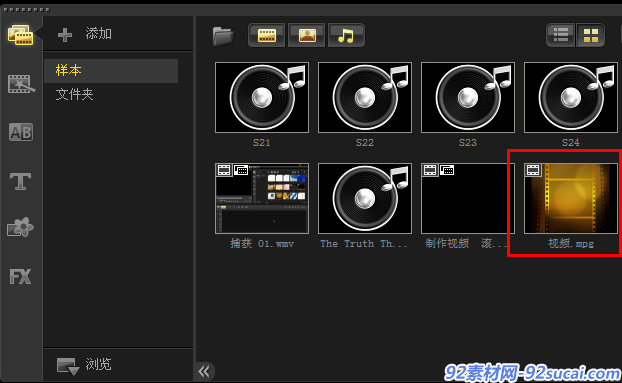Viewport: 622px width, 383px height.
Task: Open the Graphic flower library icon
Action: pyautogui.click(x=20, y=228)
